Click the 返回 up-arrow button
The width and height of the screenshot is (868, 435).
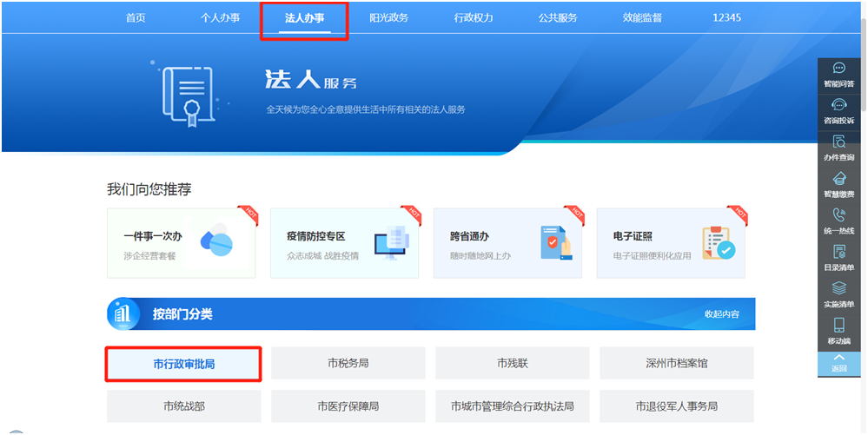coord(838,363)
